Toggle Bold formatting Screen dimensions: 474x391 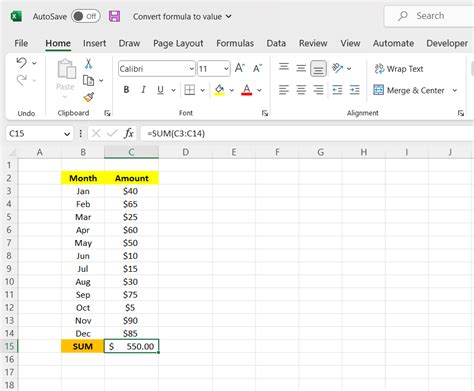[x=126, y=90]
